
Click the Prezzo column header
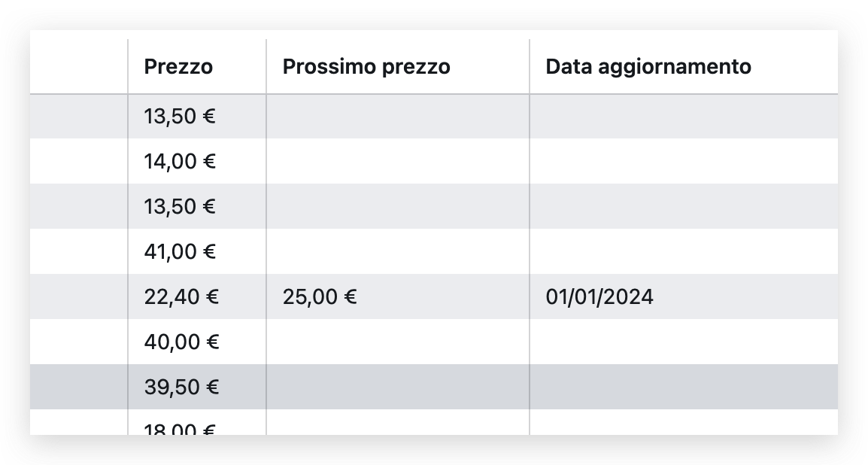[178, 67]
